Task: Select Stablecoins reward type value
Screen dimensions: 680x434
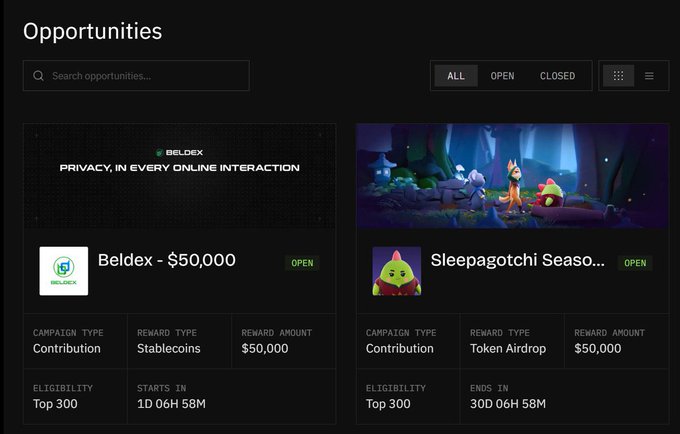Action: pos(169,348)
